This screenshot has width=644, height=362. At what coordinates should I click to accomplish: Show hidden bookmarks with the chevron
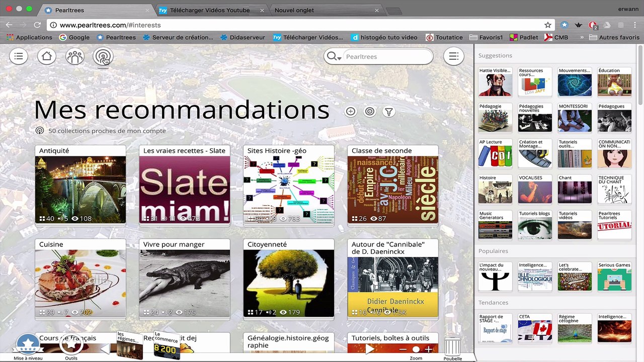582,37
